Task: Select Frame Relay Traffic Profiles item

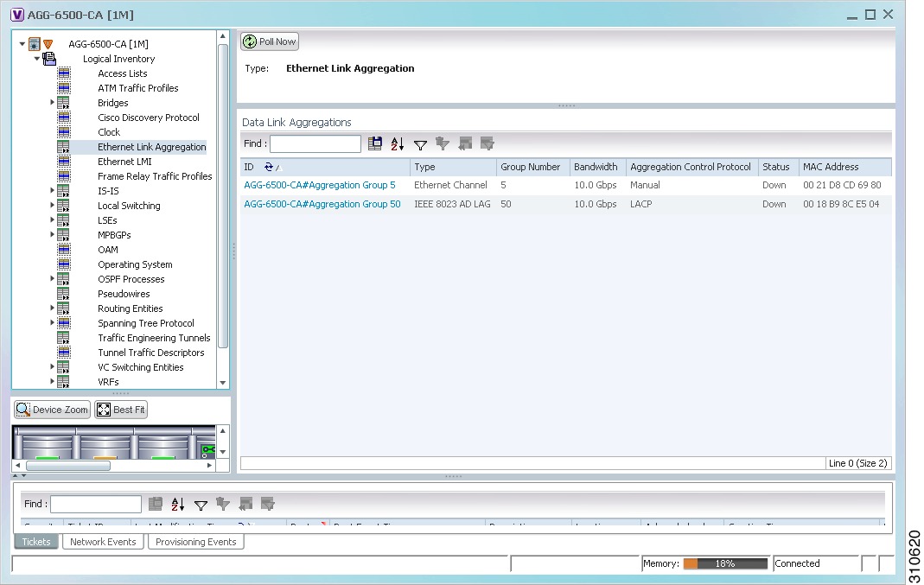Action: point(155,177)
